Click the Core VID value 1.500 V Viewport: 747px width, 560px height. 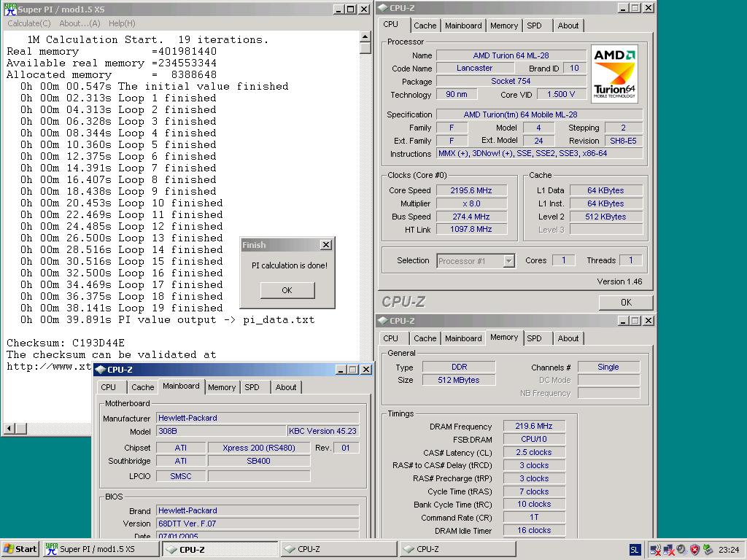pos(561,94)
